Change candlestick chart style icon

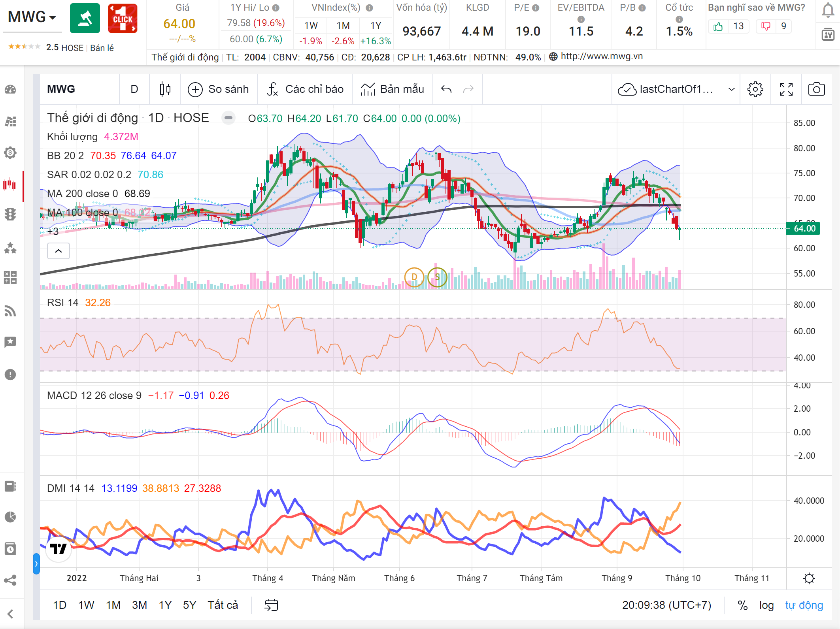coord(165,89)
